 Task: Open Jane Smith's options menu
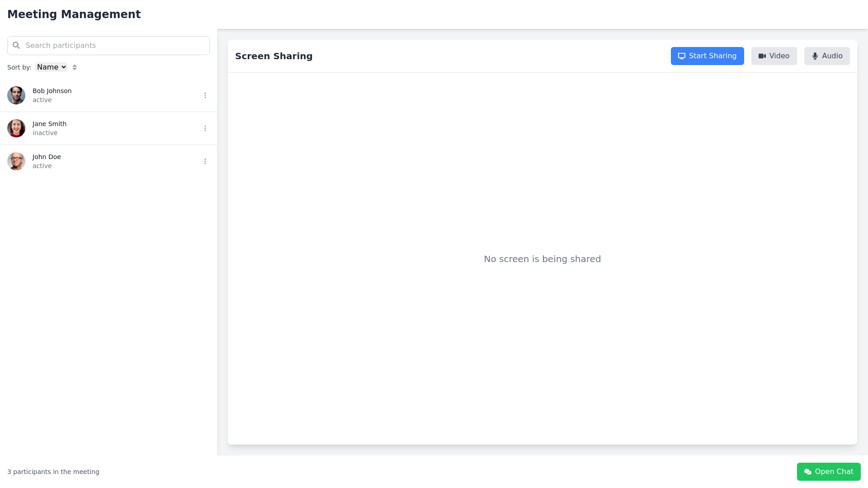coord(205,128)
